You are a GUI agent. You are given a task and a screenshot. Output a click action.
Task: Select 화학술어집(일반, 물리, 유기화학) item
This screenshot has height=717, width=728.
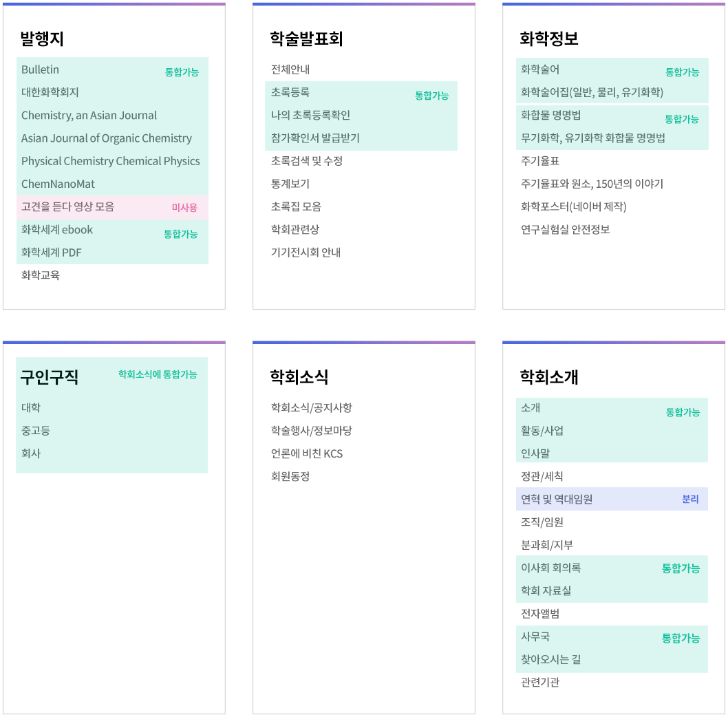pos(592,92)
